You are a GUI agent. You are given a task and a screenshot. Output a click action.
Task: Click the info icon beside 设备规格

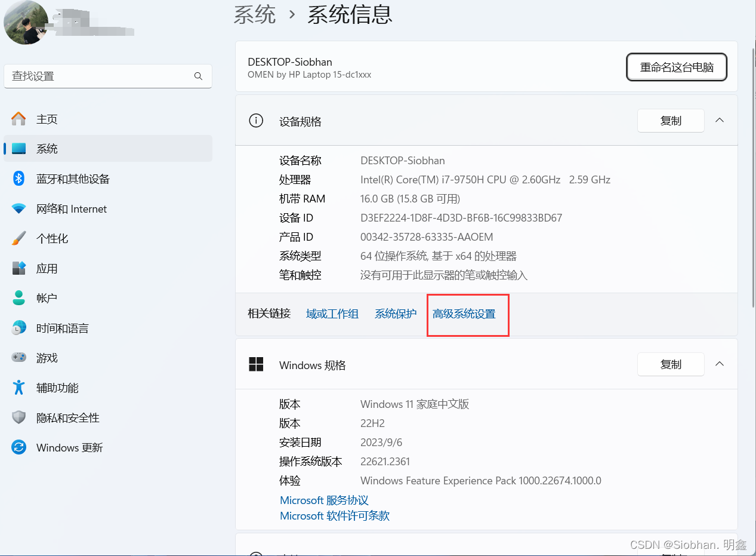(x=256, y=121)
